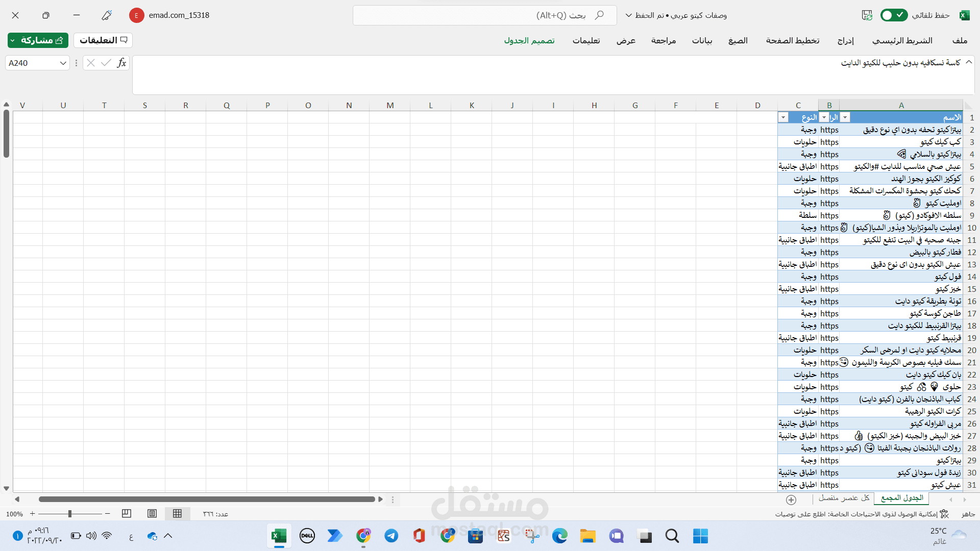Switch to Page Break Preview view
Screen dimensions: 980x551
point(127,514)
